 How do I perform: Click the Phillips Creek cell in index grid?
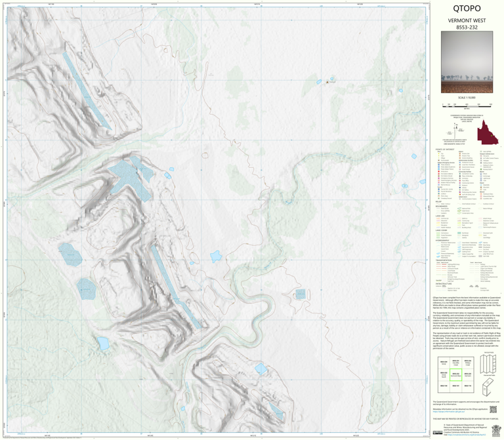(x=468, y=363)
